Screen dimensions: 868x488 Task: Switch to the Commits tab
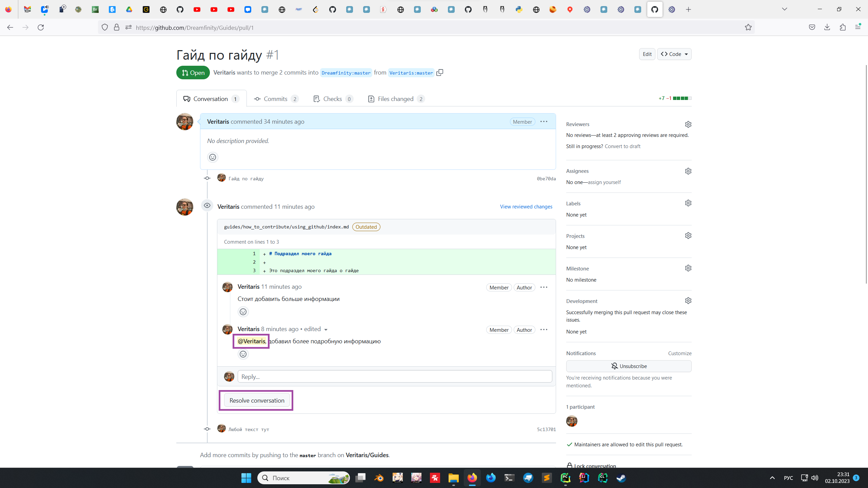275,99
